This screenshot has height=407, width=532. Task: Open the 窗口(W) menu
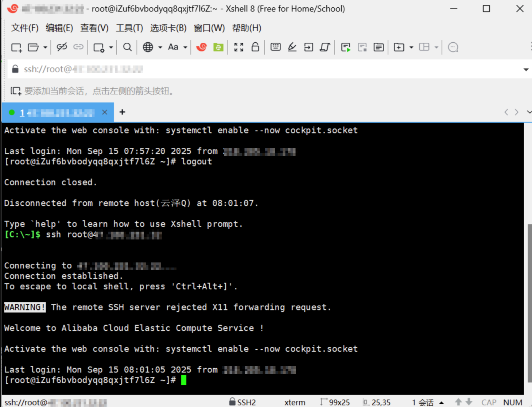click(x=209, y=28)
